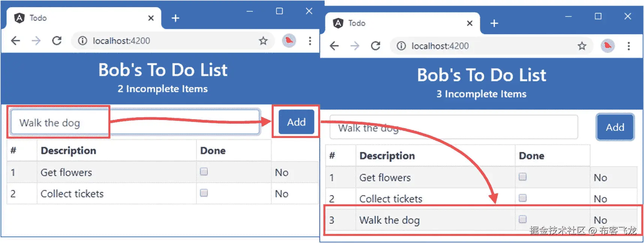The width and height of the screenshot is (644, 243).
Task: Maximize the left browser window
Action: point(279,11)
